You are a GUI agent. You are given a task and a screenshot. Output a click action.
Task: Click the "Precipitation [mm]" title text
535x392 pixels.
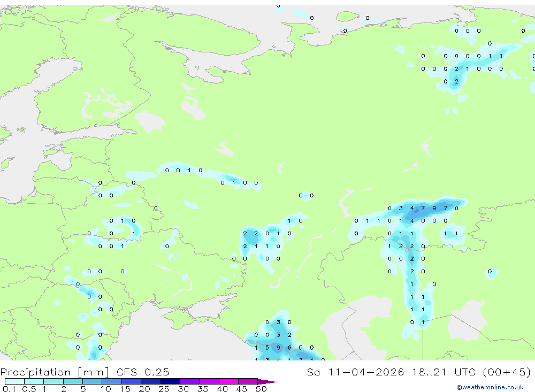point(55,372)
